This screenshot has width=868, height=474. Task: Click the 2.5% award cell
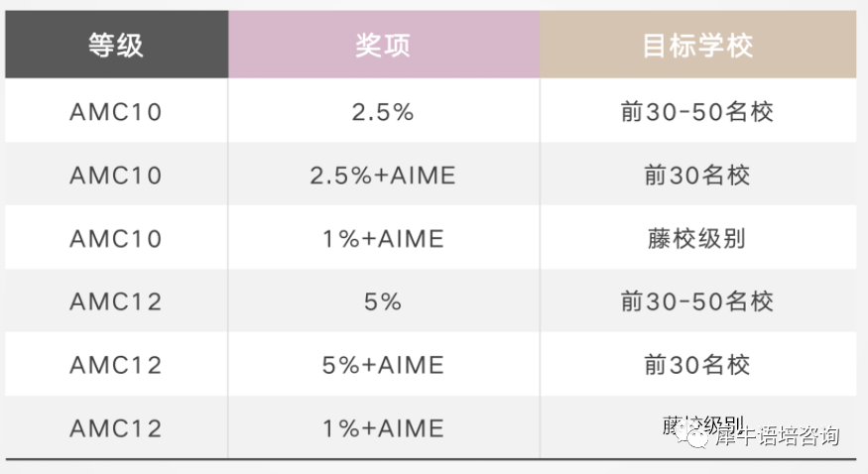point(383,112)
